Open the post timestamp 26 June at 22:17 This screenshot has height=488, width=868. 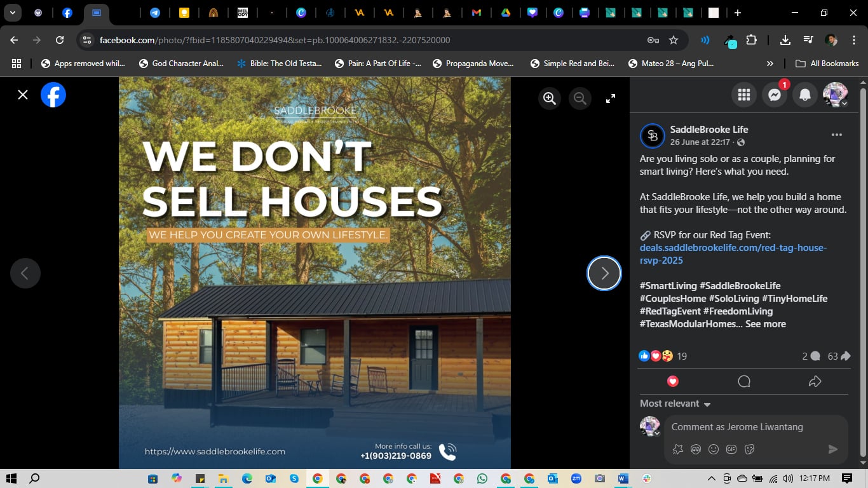[700, 142]
